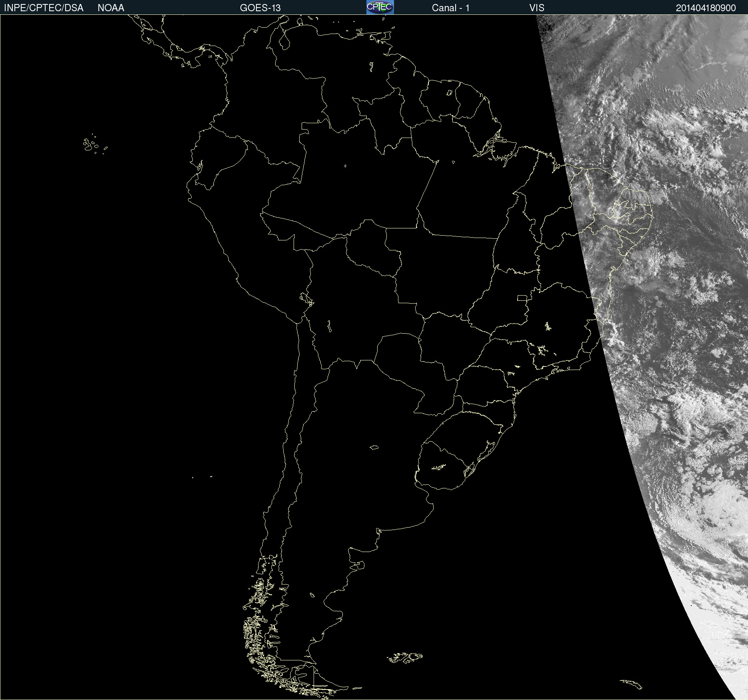
Task: Click the GOES-13 satellite label
Action: click(260, 8)
